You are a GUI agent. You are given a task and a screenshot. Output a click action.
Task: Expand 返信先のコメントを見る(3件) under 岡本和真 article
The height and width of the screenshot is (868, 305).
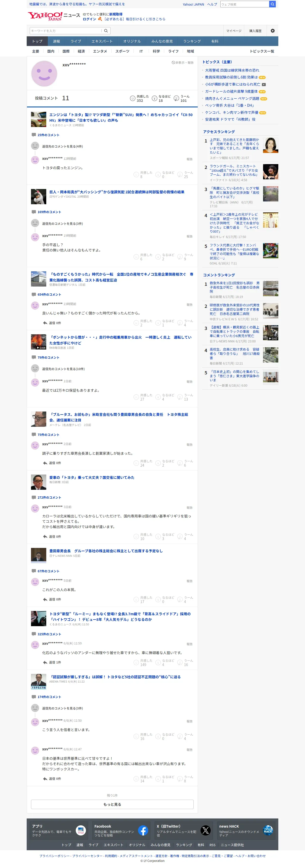[x=62, y=223]
